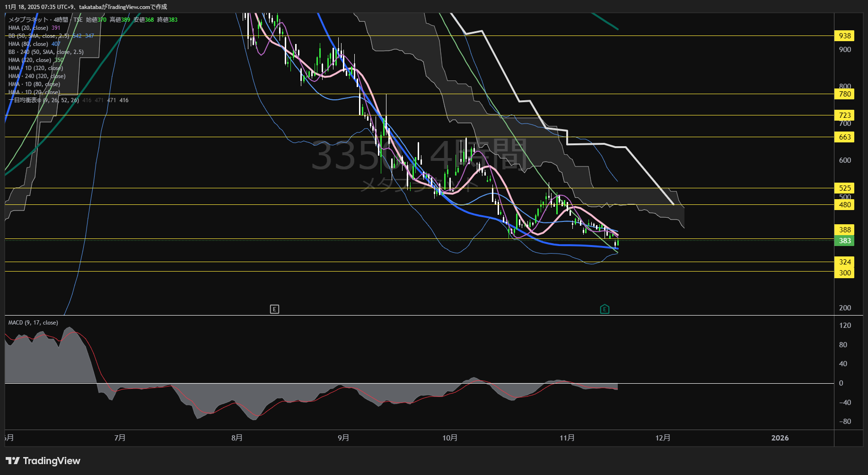Screen dimensions: 868x475
Task: Click the white earnings E marker near August
Action: coord(274,309)
